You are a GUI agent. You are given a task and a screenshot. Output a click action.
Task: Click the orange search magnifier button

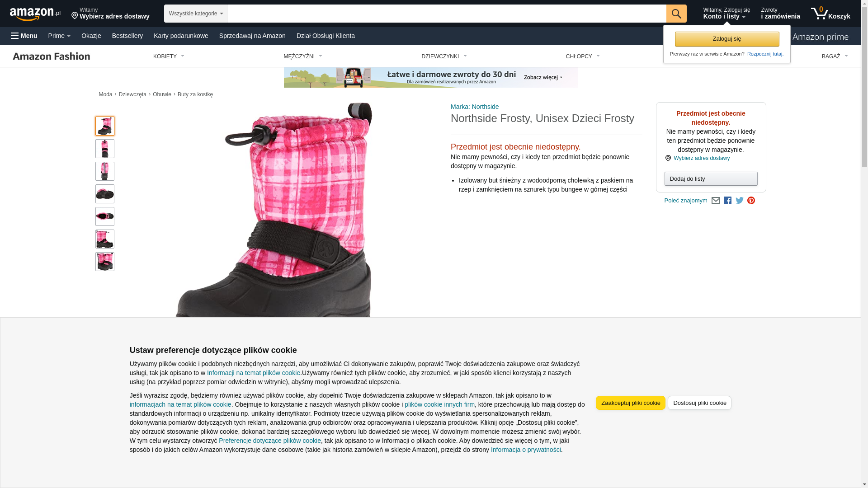tap(676, 14)
